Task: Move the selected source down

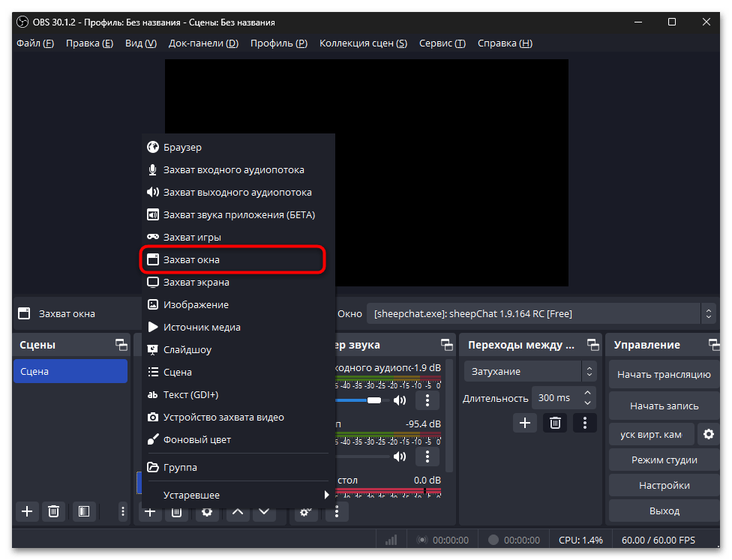Action: click(264, 514)
